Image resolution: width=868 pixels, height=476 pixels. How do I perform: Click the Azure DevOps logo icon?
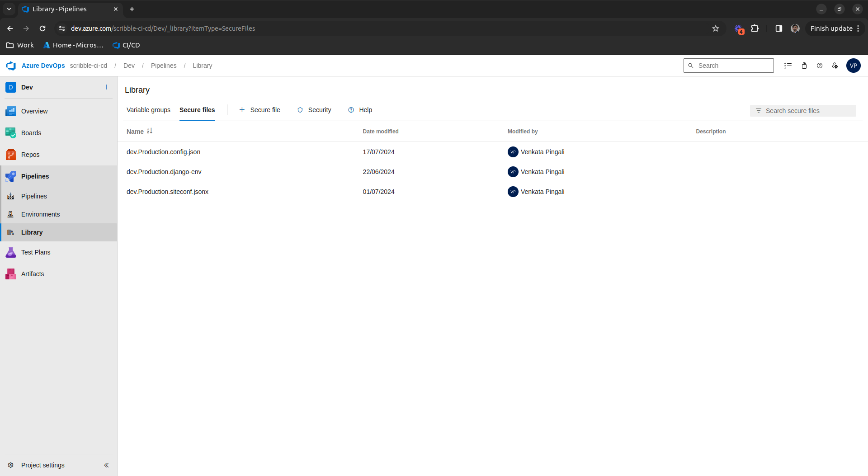tap(11, 66)
